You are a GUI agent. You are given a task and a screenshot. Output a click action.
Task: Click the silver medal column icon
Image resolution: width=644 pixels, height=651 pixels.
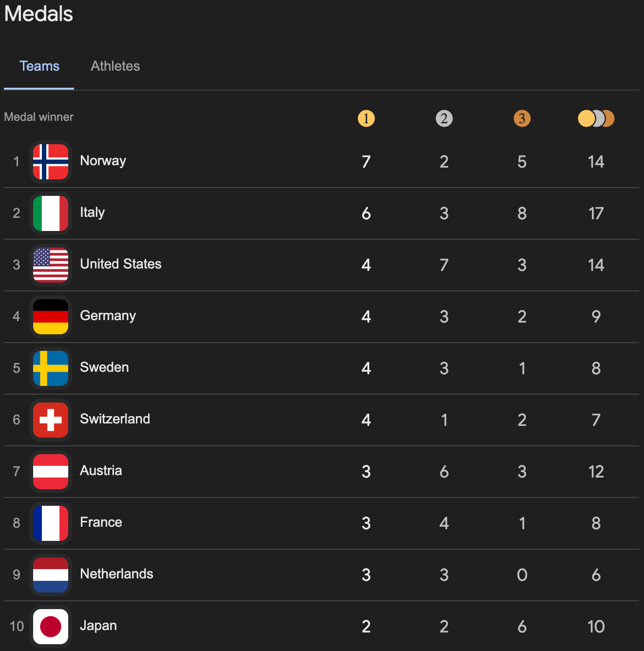point(444,118)
